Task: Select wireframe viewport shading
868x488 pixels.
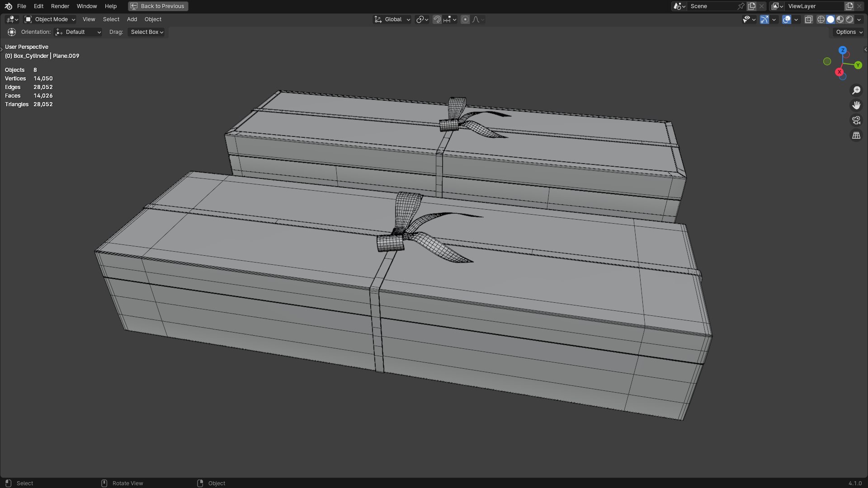Action: [821, 19]
